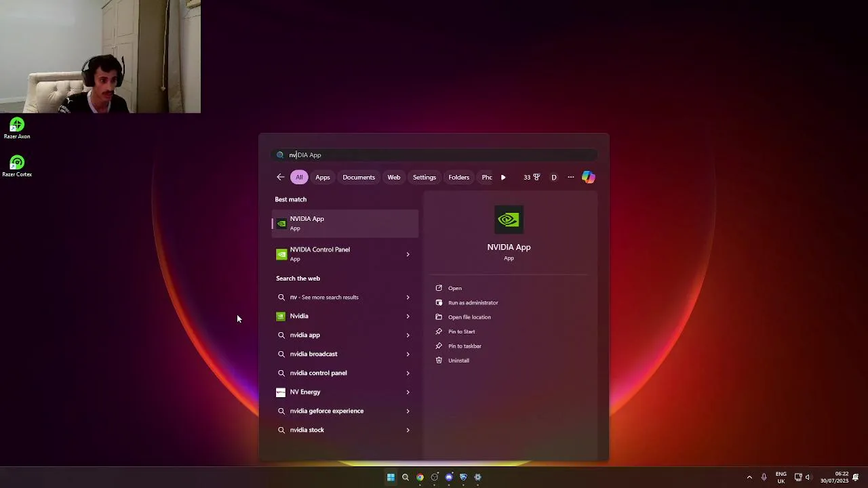
Task: Switch to the Apps filter tab
Action: [x=323, y=177]
